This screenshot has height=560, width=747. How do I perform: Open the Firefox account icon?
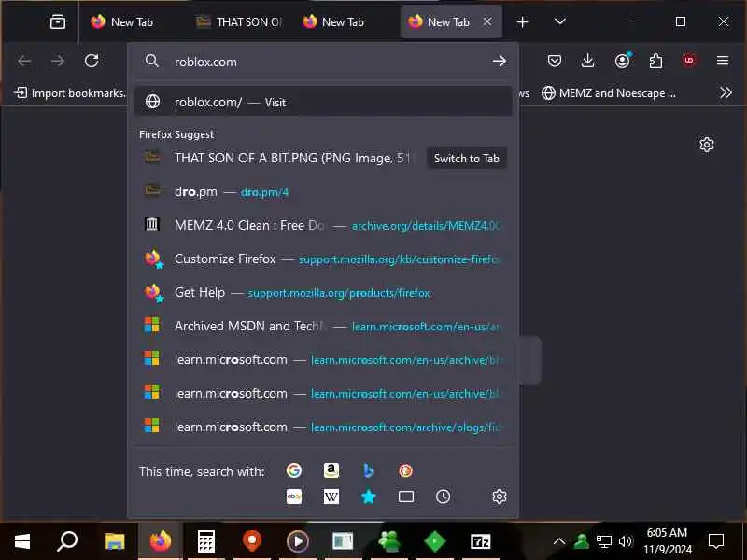pyautogui.click(x=622, y=61)
